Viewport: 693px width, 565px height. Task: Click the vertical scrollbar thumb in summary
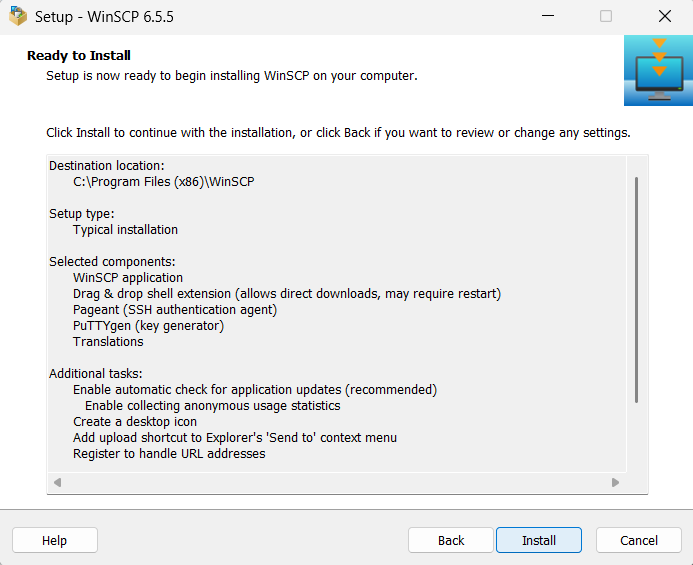(x=636, y=290)
